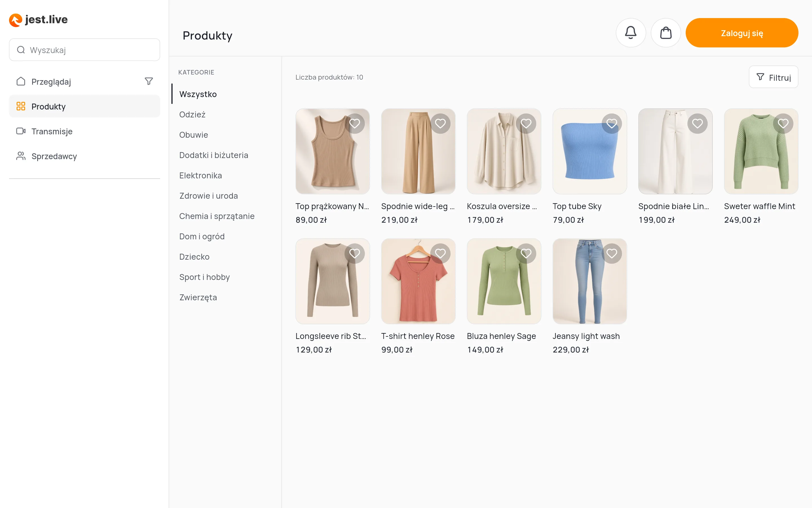The height and width of the screenshot is (508, 812).
Task: Like the Bluza henley Sage heart icon
Action: tap(526, 253)
